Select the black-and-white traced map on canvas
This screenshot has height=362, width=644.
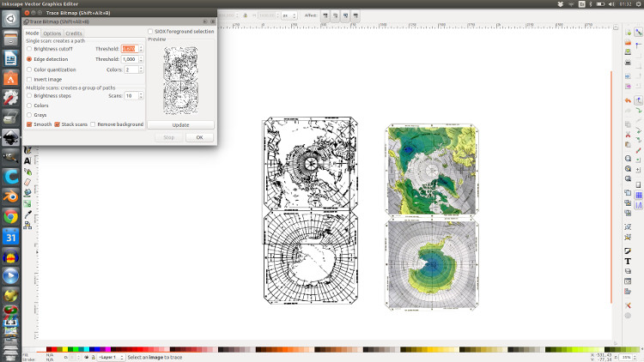pyautogui.click(x=310, y=210)
